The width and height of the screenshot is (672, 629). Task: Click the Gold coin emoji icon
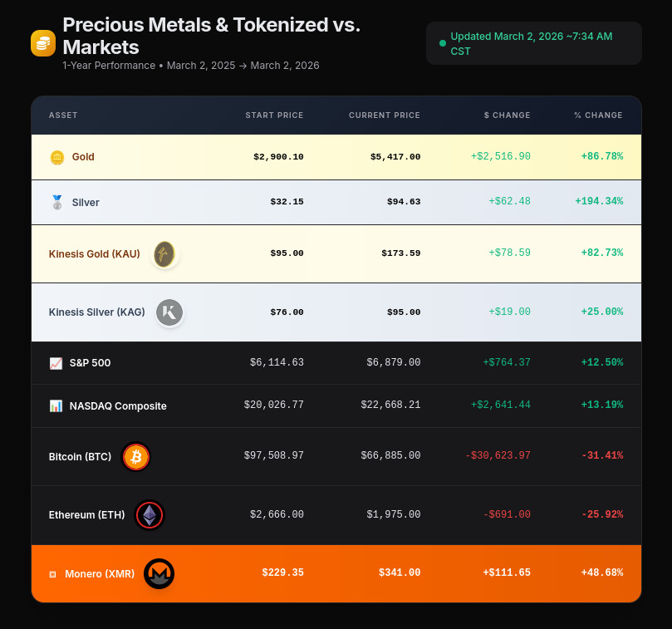coord(56,157)
